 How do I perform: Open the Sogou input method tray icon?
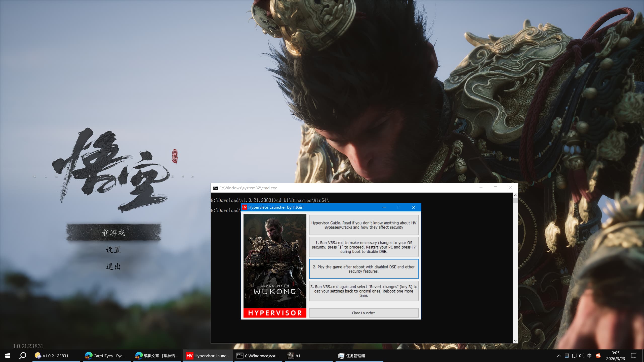tap(598, 356)
